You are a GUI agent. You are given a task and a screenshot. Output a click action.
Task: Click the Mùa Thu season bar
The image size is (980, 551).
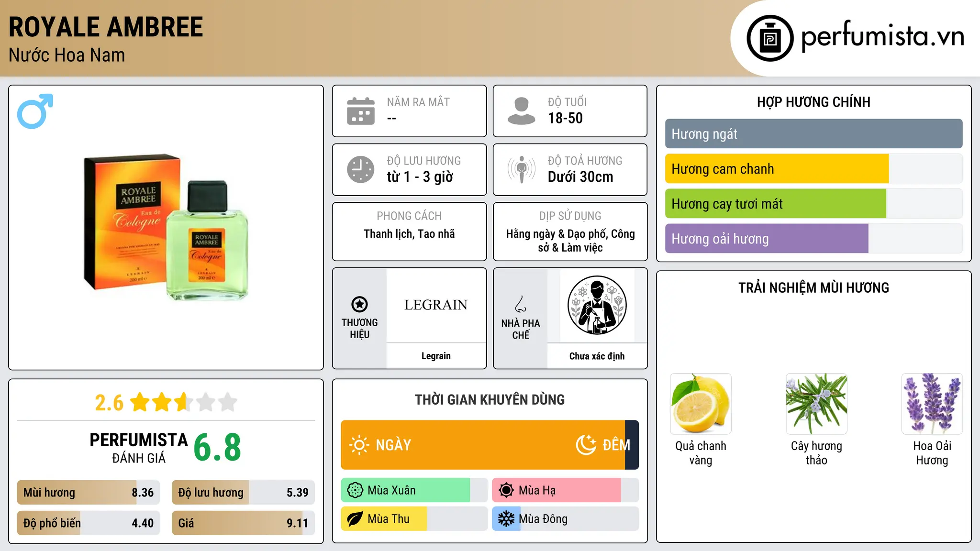(414, 519)
